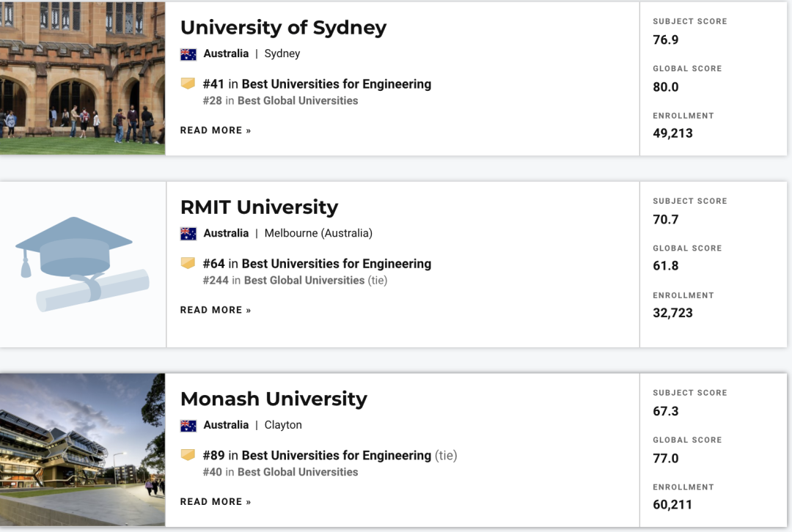792x532 pixels.
Task: Click the Australian flag under University of Sydney
Action: (x=188, y=54)
